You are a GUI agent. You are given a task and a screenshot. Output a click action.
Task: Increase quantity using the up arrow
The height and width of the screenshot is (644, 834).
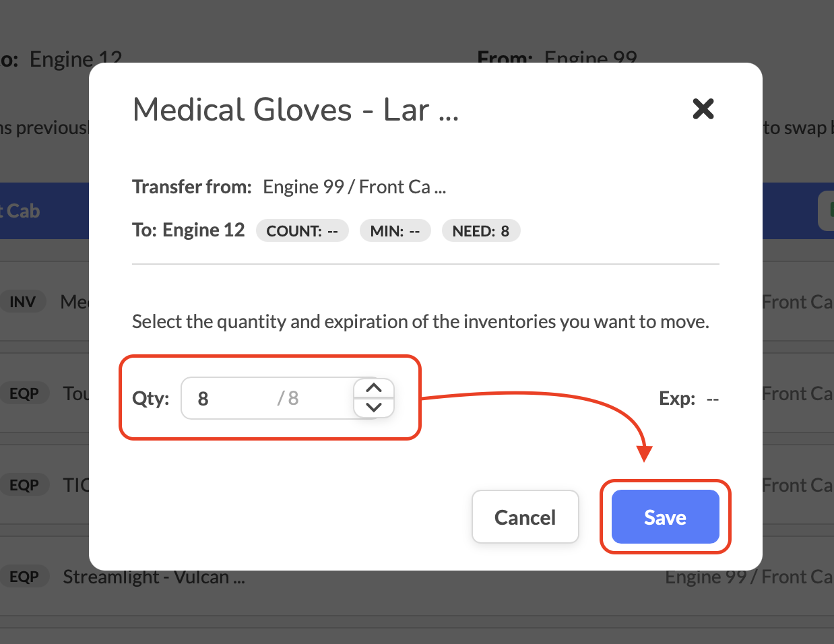(374, 388)
